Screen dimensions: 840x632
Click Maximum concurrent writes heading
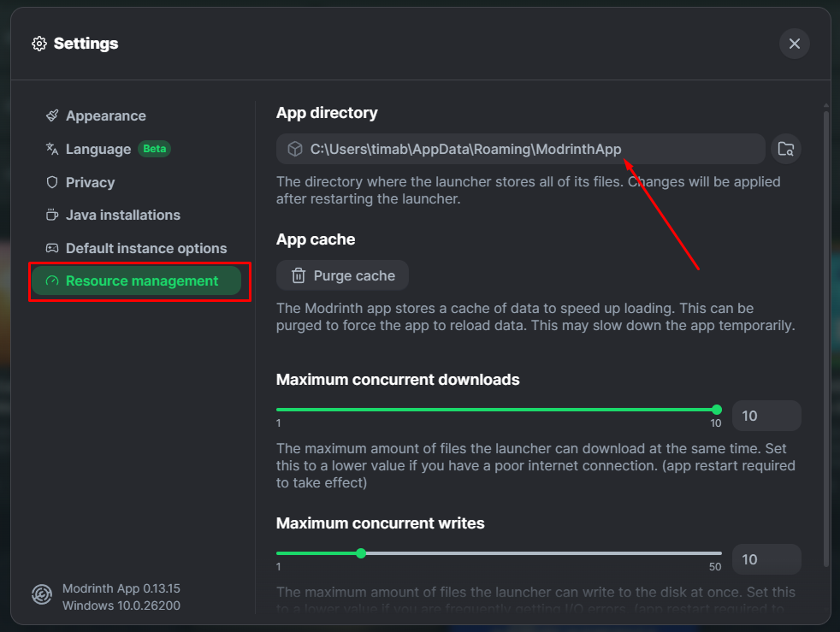381,523
